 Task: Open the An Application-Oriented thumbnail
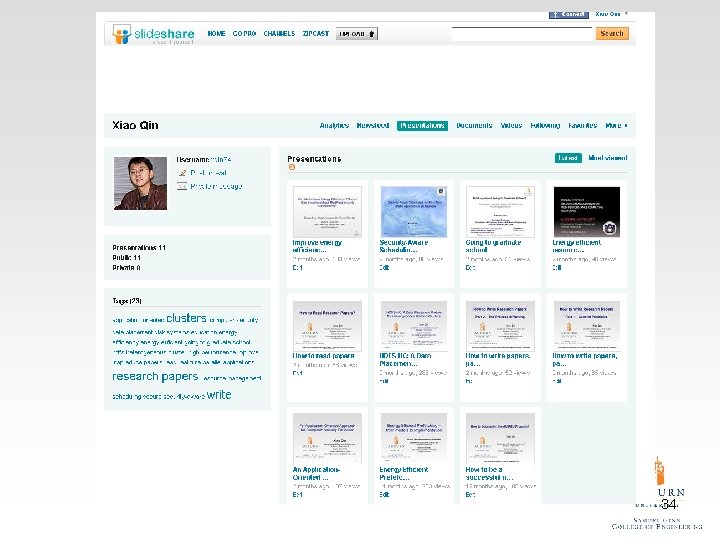click(327, 439)
